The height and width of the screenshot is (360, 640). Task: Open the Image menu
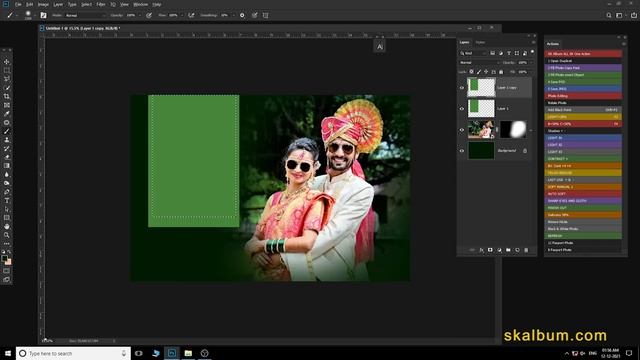(x=43, y=4)
